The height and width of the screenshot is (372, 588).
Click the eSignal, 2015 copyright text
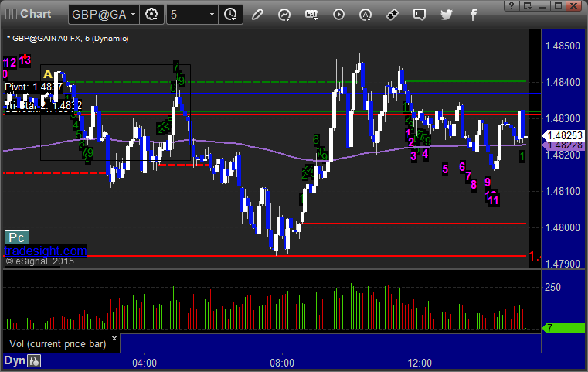[x=39, y=261]
